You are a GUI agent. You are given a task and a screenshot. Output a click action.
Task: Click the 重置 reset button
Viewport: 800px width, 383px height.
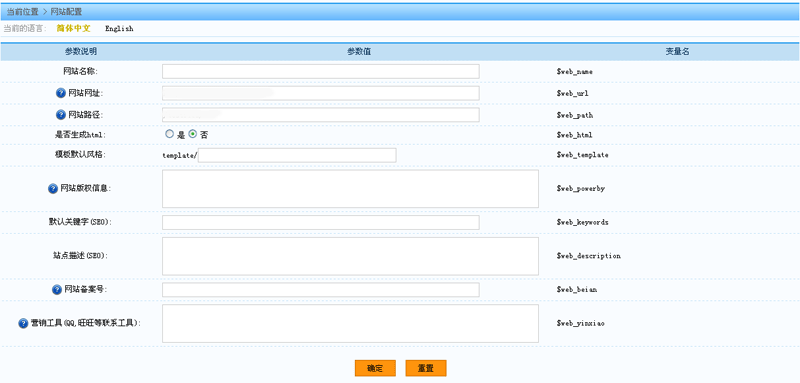[426, 368]
